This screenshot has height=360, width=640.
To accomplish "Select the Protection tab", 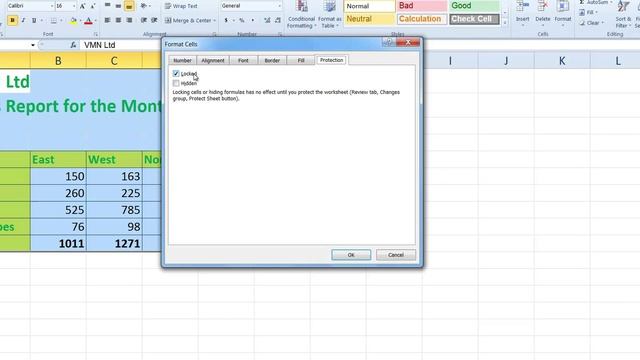I will point(331,60).
